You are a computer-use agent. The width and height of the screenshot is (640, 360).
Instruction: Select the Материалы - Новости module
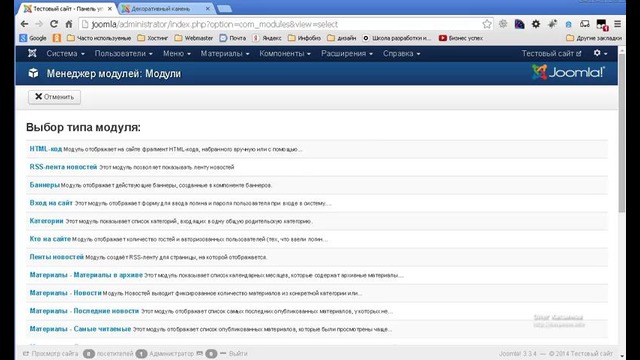pyautogui.click(x=65, y=293)
